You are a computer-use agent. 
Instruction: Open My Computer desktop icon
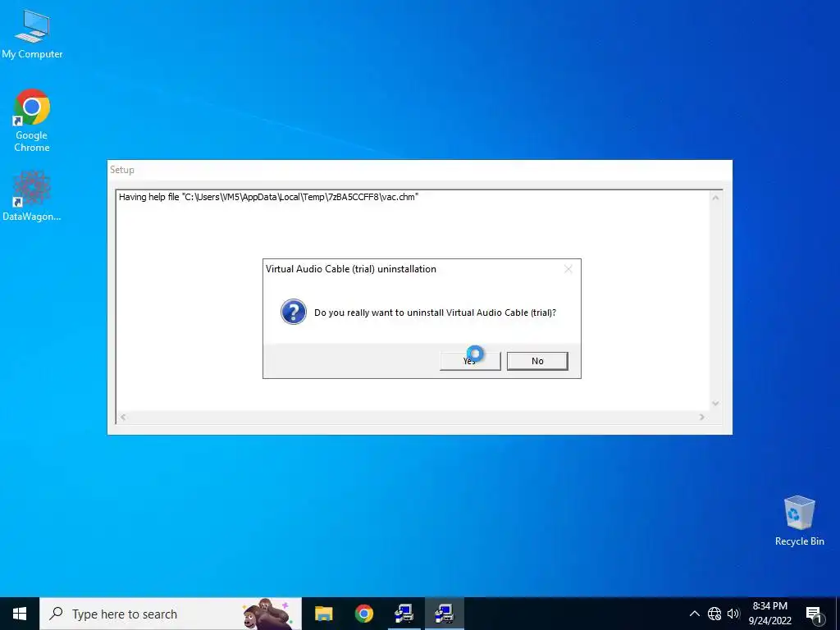(x=32, y=34)
